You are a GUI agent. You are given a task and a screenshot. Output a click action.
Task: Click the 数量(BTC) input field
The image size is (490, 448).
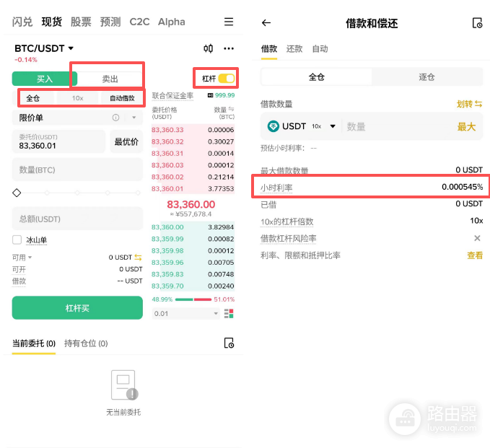(77, 170)
